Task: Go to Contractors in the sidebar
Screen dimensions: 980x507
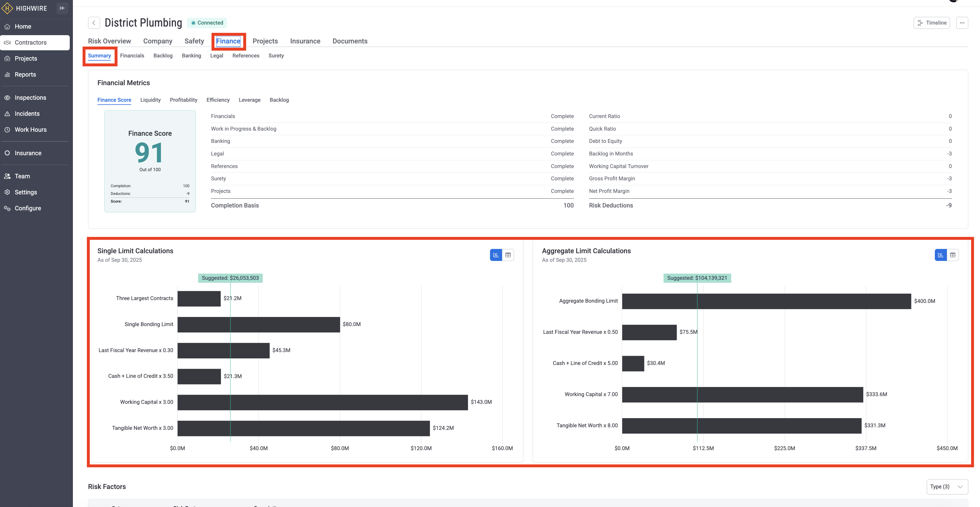Action: [30, 43]
